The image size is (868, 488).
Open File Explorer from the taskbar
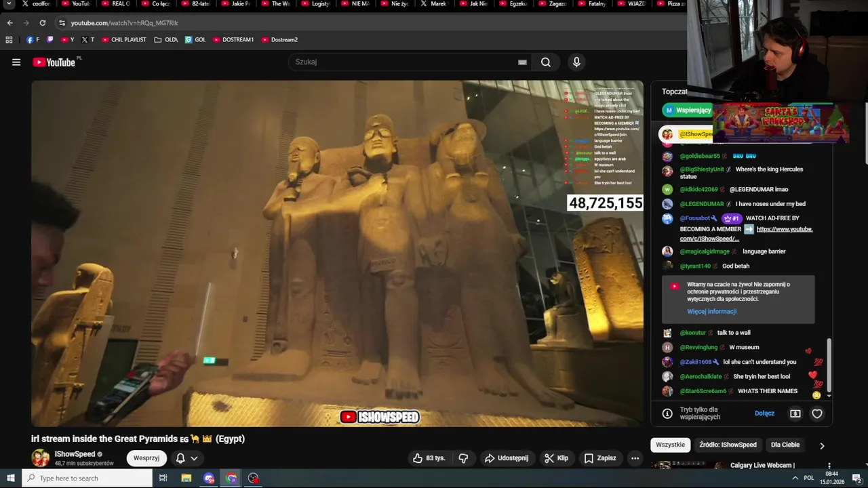186,479
